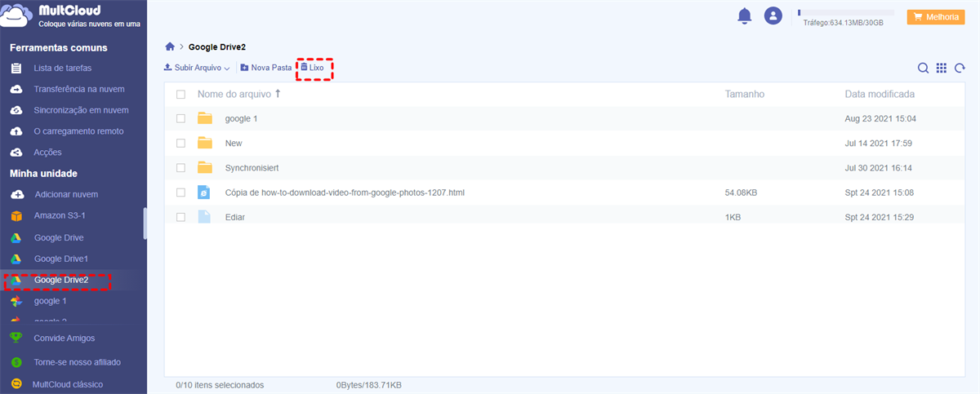Select Google Drive2 in sidebar

61,280
